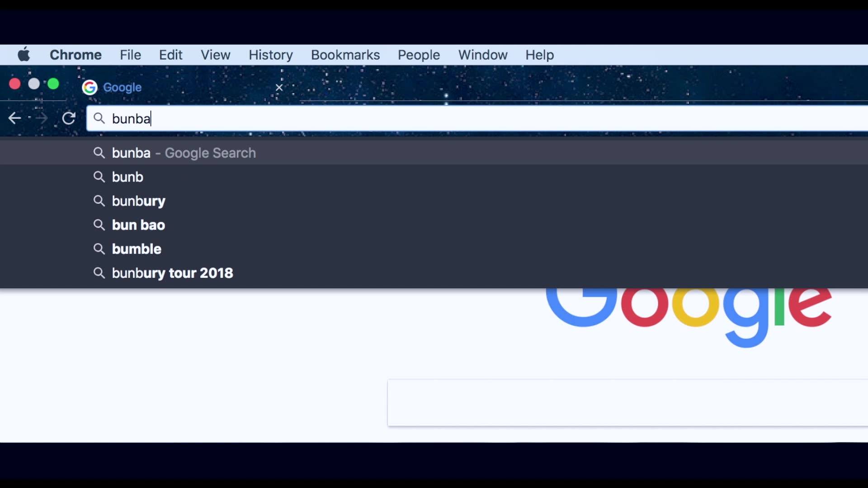Open the Edit menu
Image resolution: width=868 pixels, height=488 pixels.
170,55
